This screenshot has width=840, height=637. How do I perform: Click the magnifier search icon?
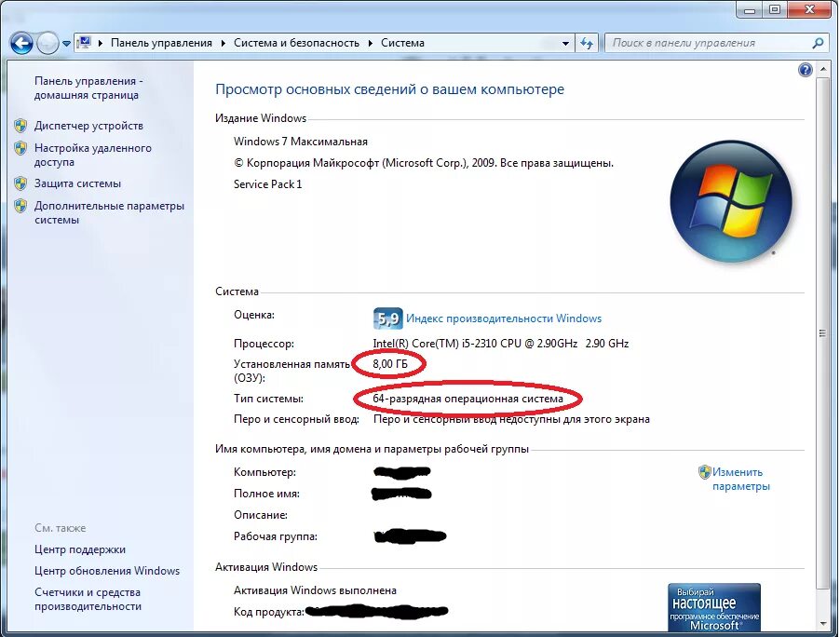[x=818, y=43]
